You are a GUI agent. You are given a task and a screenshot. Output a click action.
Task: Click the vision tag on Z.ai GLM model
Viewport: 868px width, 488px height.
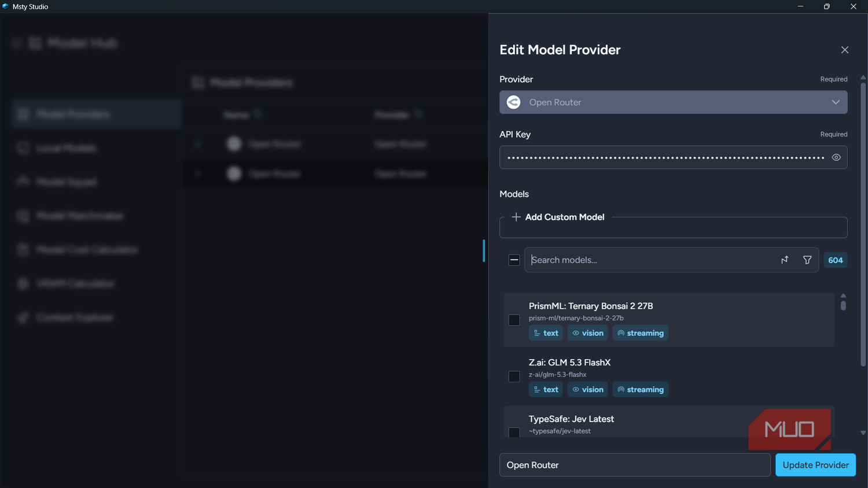coord(587,390)
